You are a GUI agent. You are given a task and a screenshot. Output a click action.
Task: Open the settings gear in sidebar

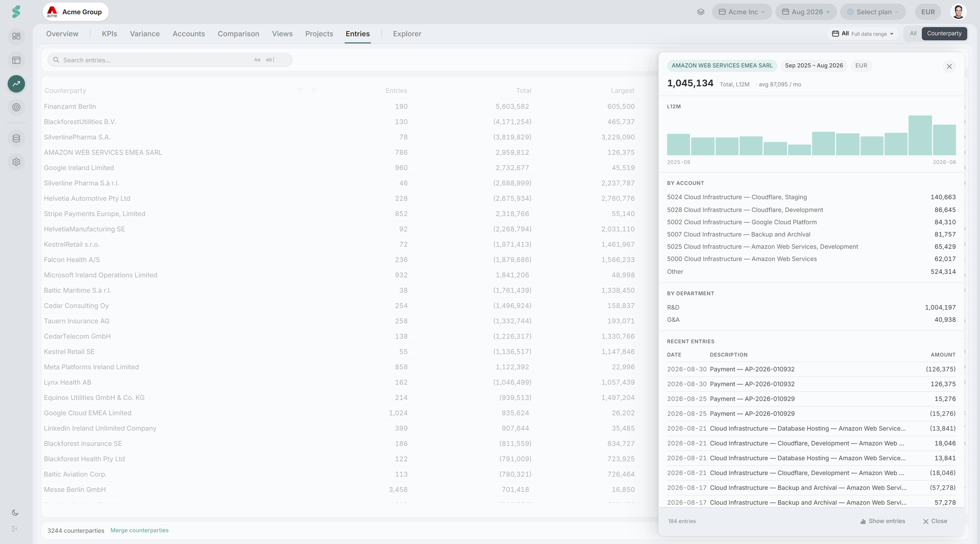16,162
